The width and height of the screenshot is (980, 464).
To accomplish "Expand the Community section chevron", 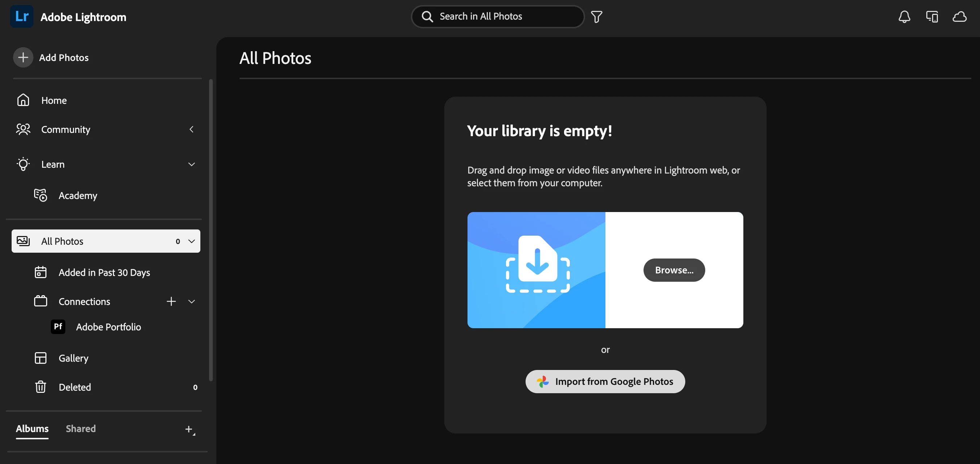I will [191, 129].
